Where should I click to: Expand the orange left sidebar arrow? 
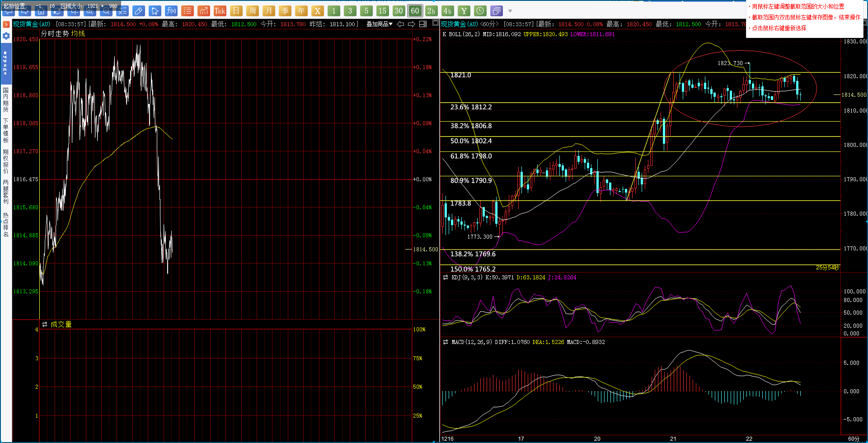point(6,24)
